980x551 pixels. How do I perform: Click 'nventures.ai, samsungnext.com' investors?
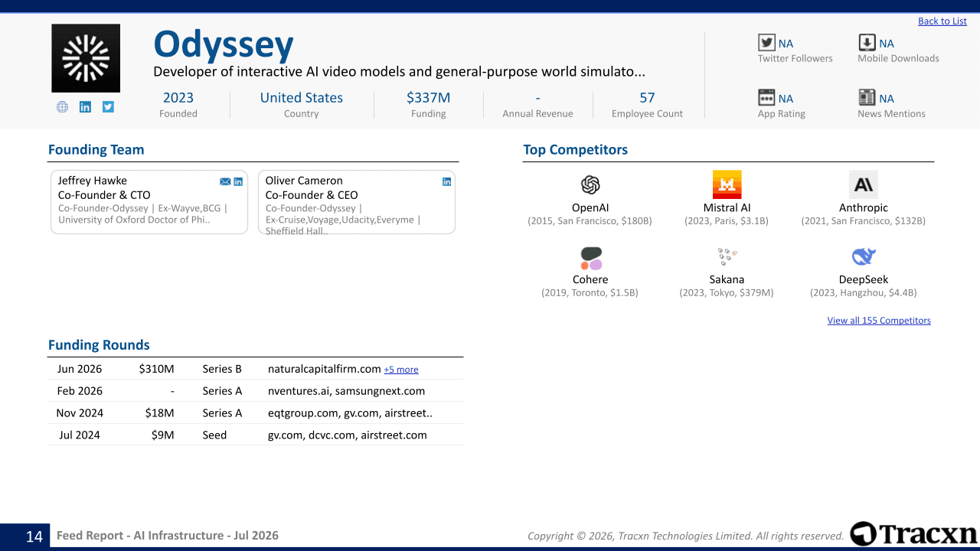(346, 391)
